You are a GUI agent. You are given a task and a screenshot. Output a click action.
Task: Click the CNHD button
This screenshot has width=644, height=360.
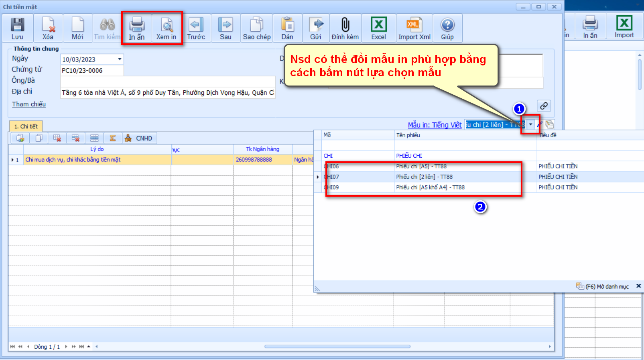(x=139, y=138)
